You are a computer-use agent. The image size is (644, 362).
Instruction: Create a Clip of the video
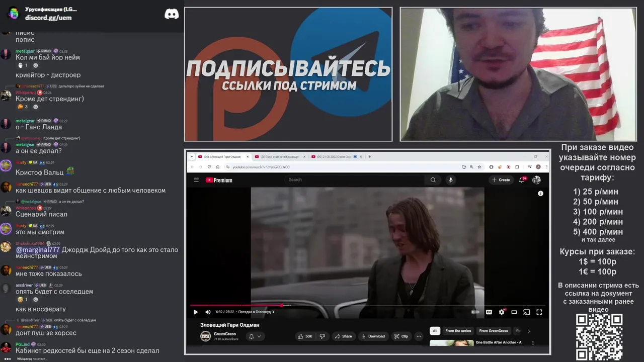401,336
